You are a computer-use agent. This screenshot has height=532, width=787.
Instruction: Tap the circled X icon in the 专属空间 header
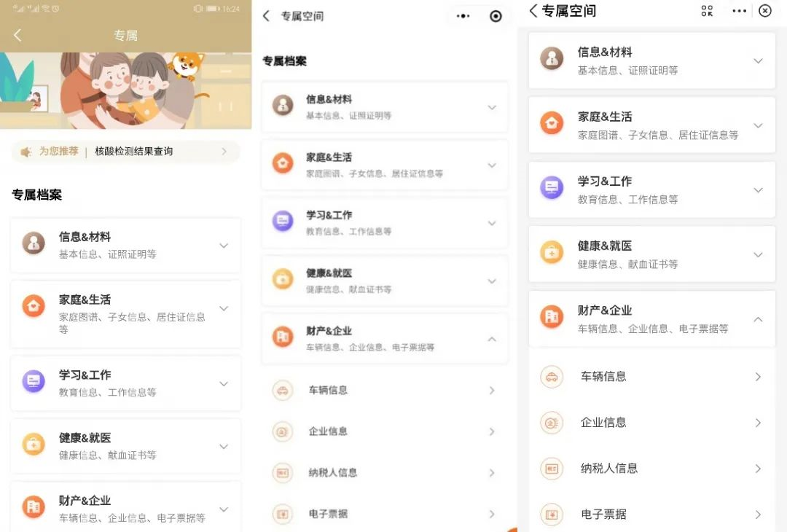(x=765, y=11)
